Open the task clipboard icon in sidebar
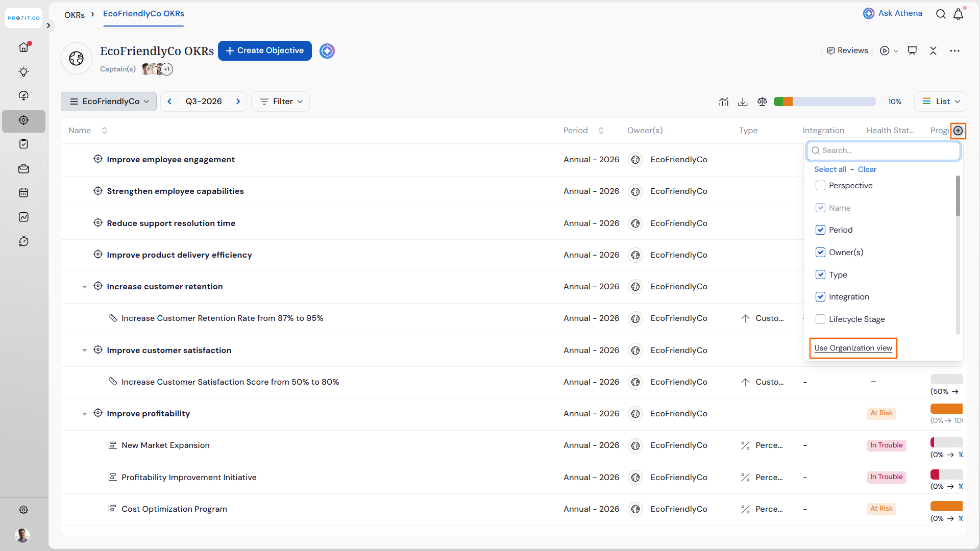 (x=23, y=144)
